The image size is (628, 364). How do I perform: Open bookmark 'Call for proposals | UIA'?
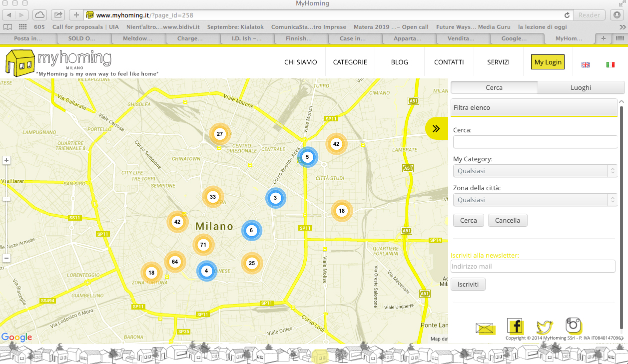pos(86,27)
